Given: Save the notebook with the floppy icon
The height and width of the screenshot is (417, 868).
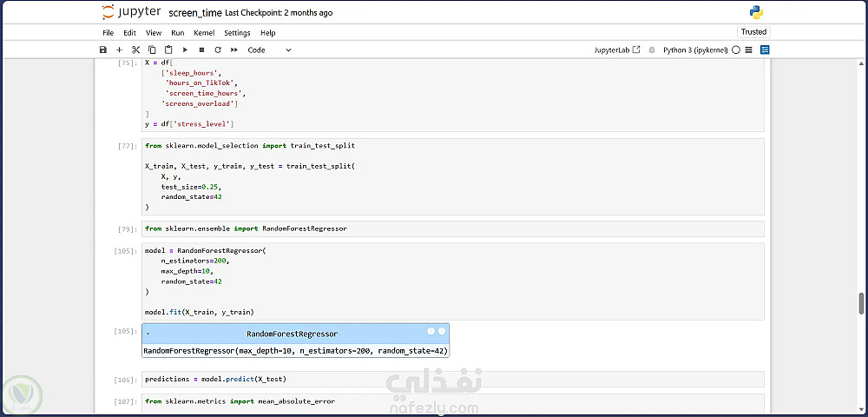Looking at the screenshot, I should (103, 50).
